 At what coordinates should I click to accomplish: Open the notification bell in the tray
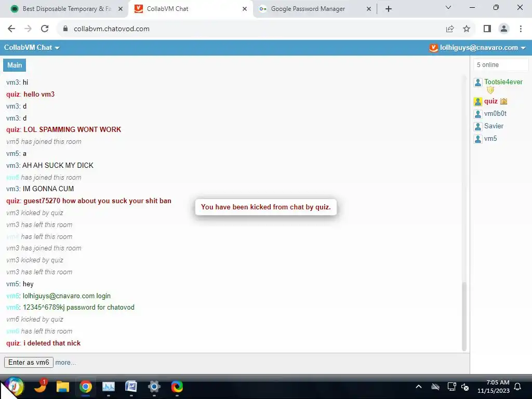pos(518,387)
